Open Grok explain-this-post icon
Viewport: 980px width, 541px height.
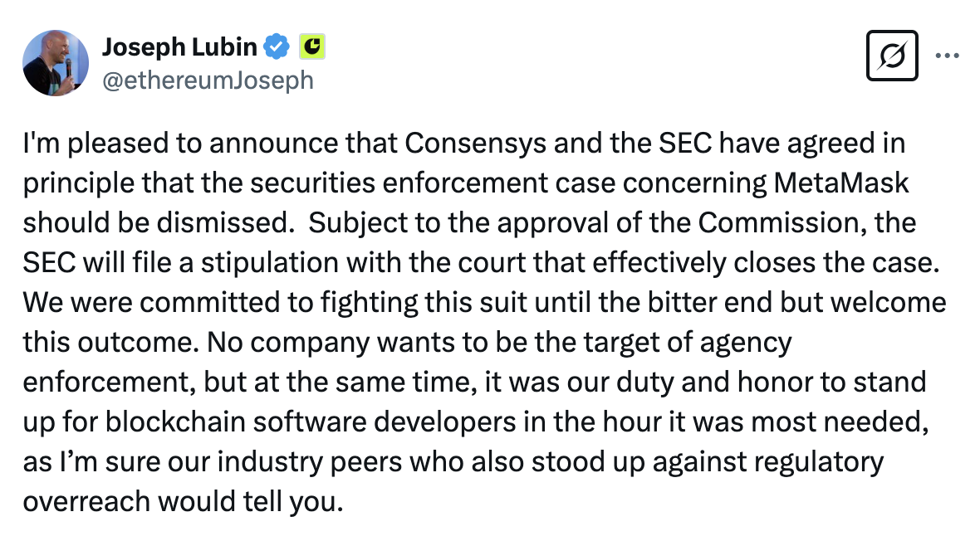(x=892, y=56)
